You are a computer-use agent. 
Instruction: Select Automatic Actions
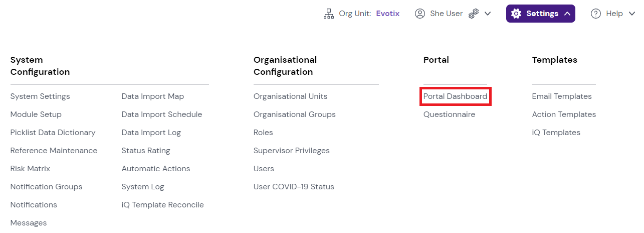coord(156,169)
